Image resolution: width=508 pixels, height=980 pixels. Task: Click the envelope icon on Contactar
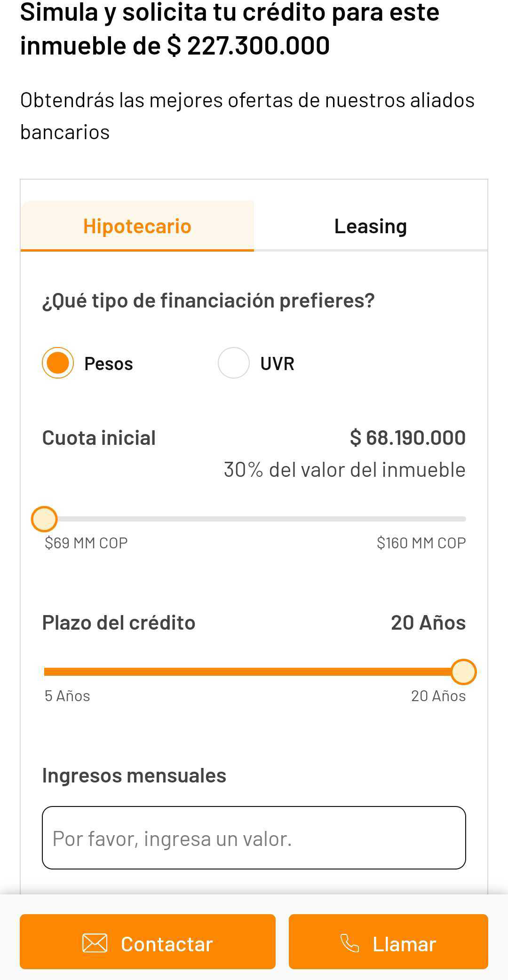[95, 943]
